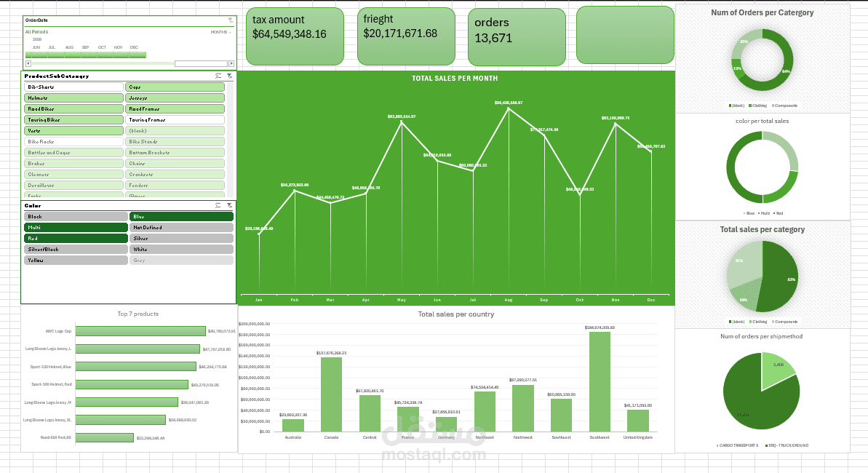Enable multi-select on the Color slicer
Screen dimensions: 868x473
click(218, 206)
